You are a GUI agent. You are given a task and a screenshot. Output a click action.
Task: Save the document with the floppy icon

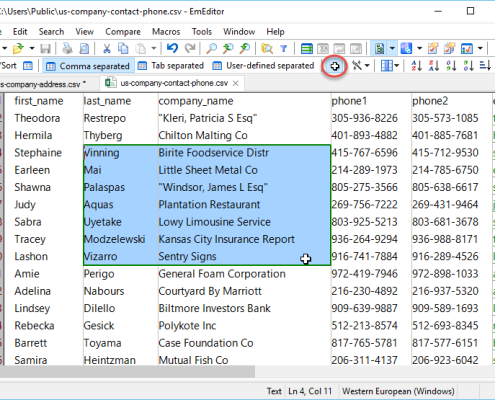point(45,49)
